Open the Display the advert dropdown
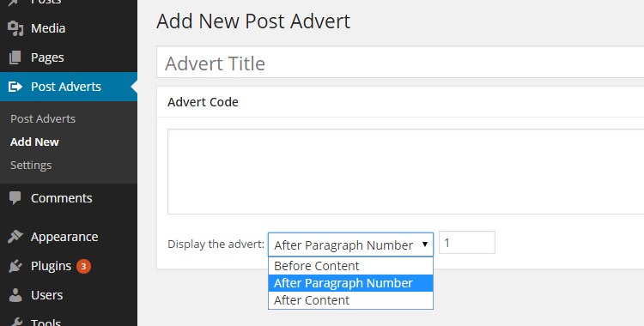The width and height of the screenshot is (644, 326). 350,244
